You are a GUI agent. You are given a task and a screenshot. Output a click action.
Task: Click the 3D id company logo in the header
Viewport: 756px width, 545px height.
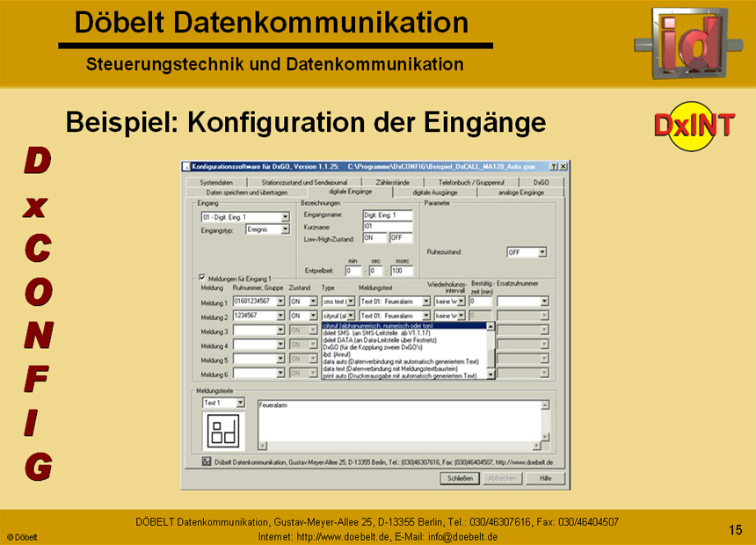688,43
